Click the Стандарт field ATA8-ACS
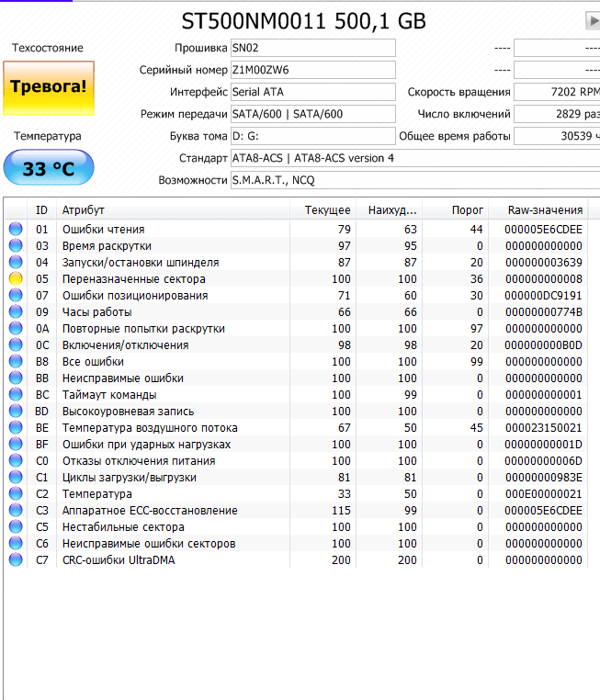 pyautogui.click(x=415, y=158)
